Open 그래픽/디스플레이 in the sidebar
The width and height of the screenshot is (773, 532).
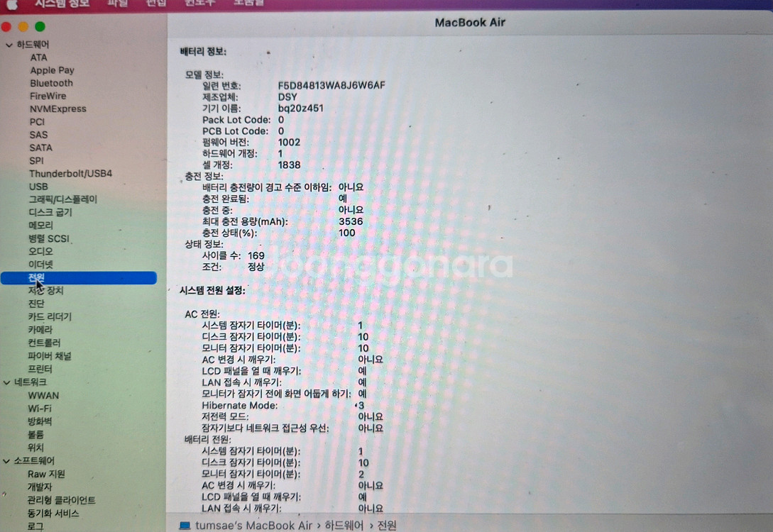pos(62,199)
